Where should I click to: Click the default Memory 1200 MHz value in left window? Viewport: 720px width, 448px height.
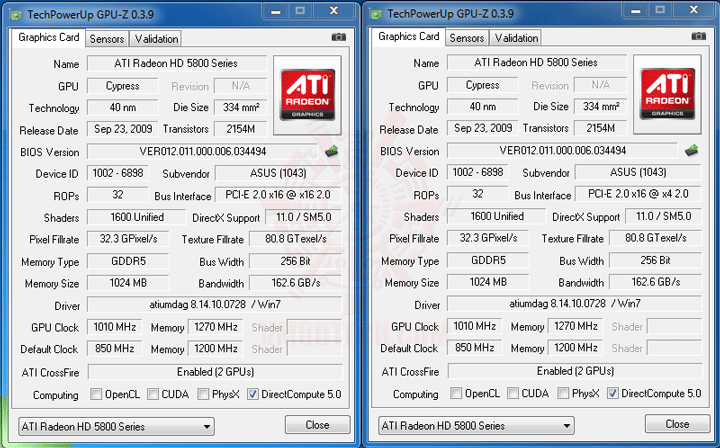[x=216, y=349]
